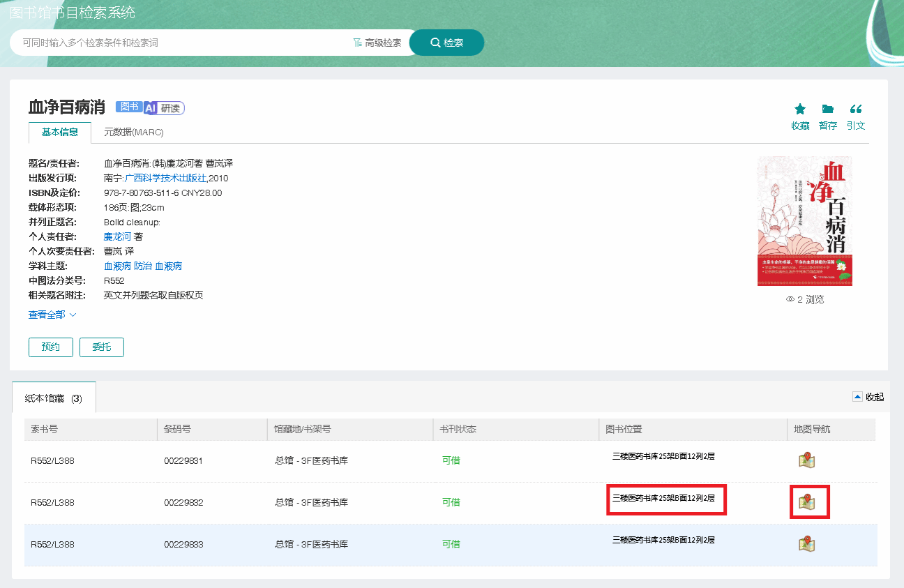904x588 pixels.
Task: Open map navigation for barcode 00229831
Action: [x=807, y=460]
